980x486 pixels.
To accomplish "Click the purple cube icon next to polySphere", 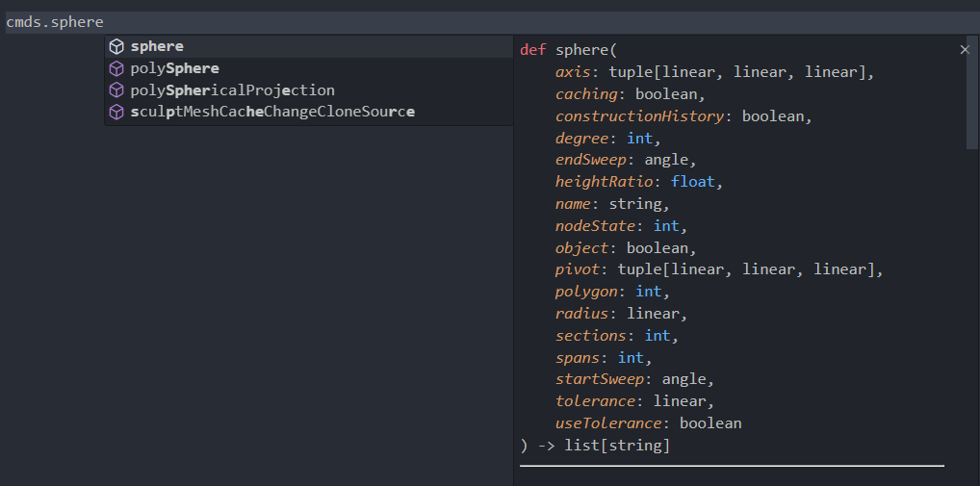I will (x=116, y=68).
